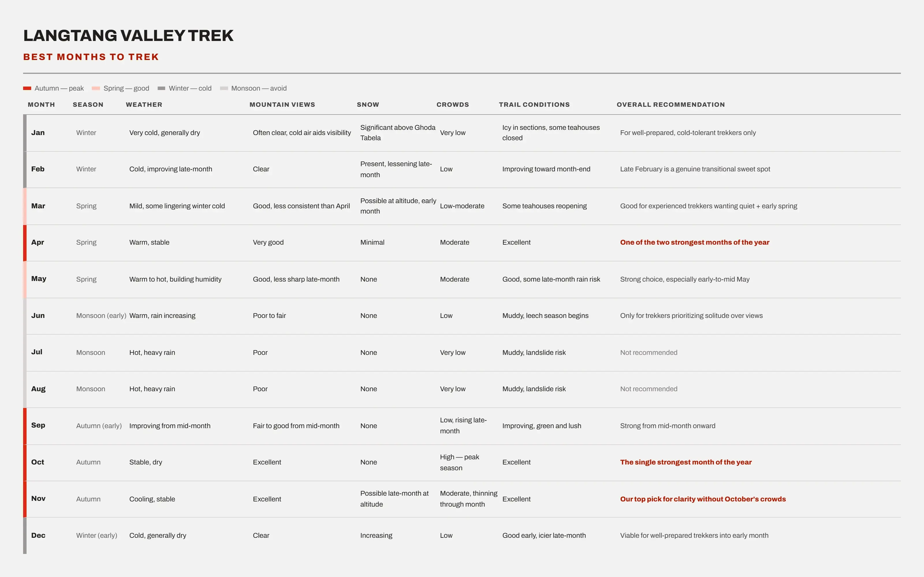Click 'One of the two strongest months' text
The height and width of the screenshot is (577, 924).
tap(694, 242)
